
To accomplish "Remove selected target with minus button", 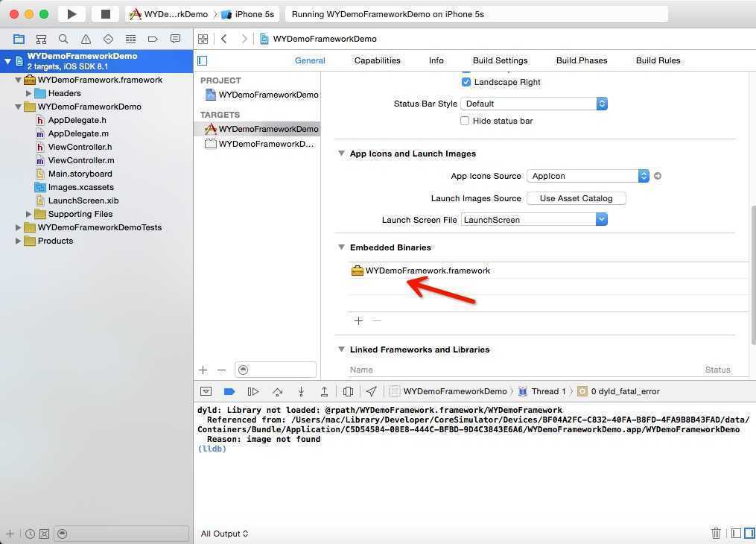I will [222, 370].
